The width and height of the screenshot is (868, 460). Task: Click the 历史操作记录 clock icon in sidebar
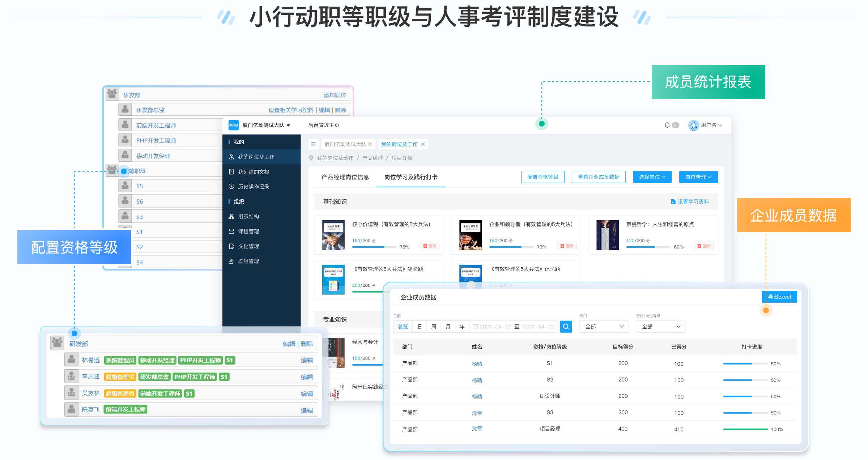(x=231, y=187)
